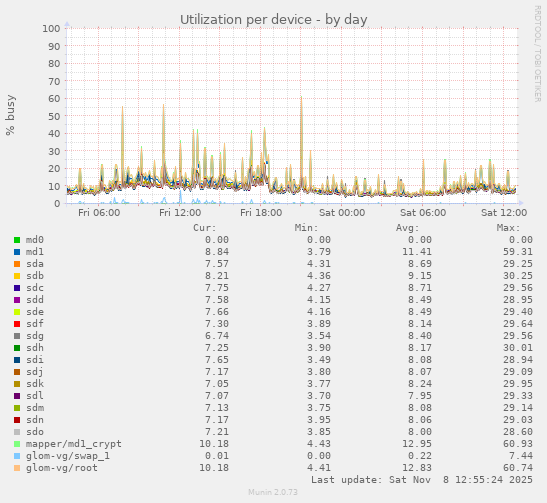Viewport: 547px width, 503px height.
Task: Click the glom-vg/swap_1 light blue swatch
Action: click(x=17, y=456)
